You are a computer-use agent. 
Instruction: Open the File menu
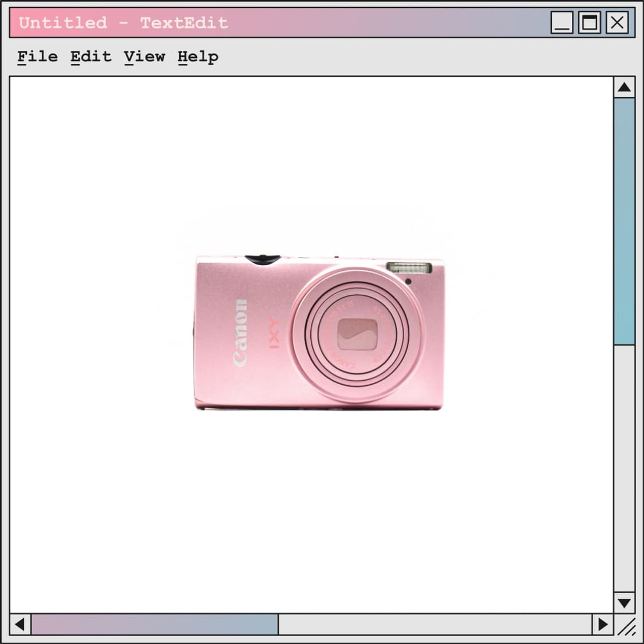pyautogui.click(x=36, y=56)
